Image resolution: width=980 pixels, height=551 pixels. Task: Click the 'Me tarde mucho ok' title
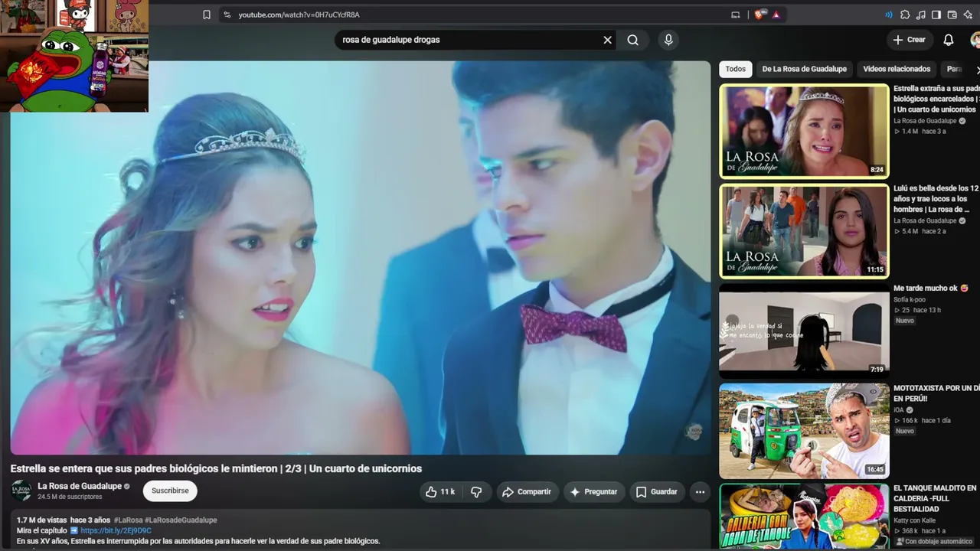[931, 289]
